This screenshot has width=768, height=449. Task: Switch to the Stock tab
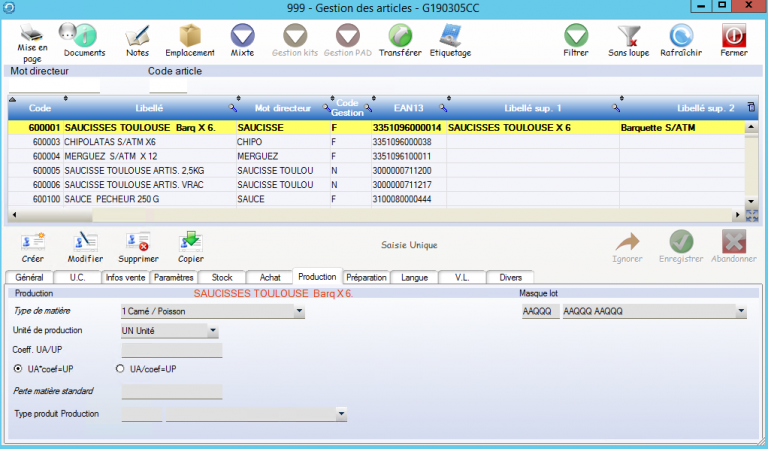click(x=222, y=277)
